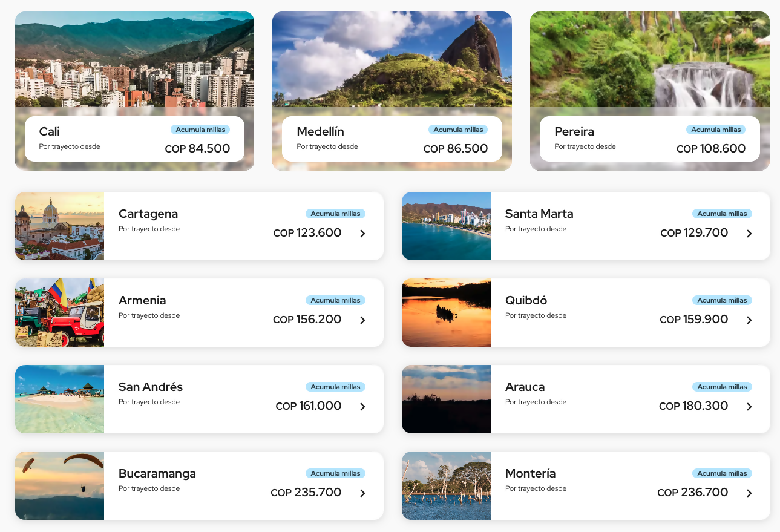Click the Montería destination name

(x=530, y=473)
